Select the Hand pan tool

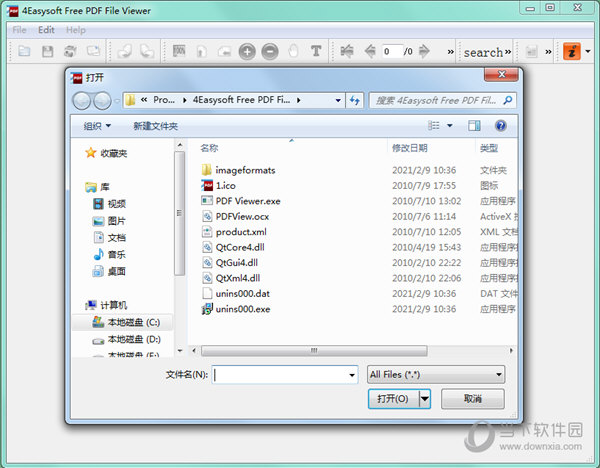click(293, 51)
